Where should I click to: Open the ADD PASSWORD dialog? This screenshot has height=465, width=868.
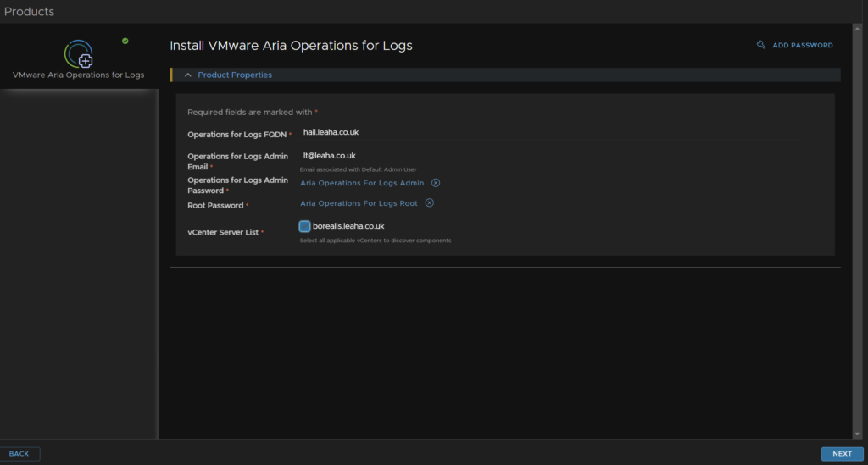[x=802, y=46]
